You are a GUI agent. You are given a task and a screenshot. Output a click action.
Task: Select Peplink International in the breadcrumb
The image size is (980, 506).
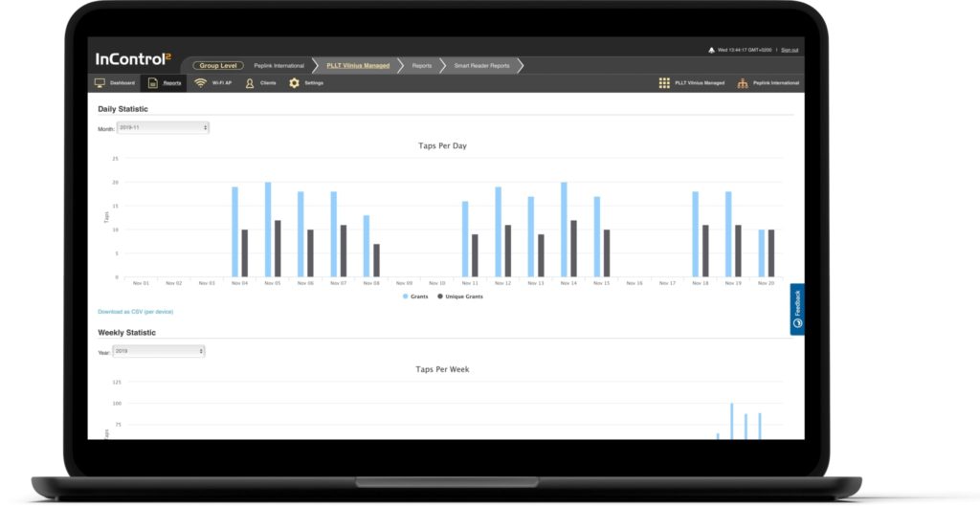[x=278, y=66]
